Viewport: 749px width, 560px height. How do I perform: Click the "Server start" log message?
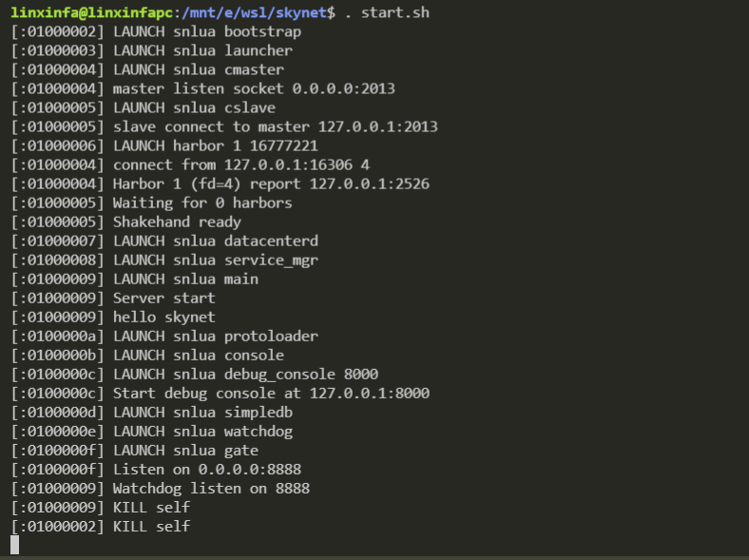[x=163, y=298]
